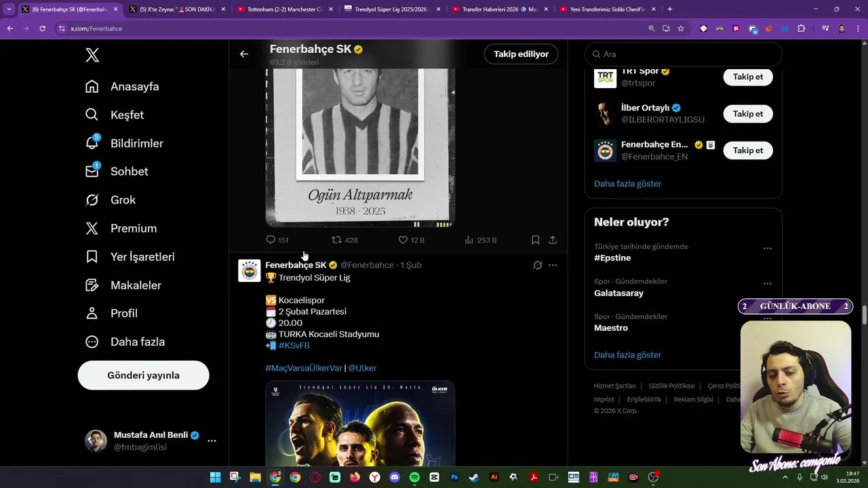The image size is (868, 488).
Task: Open options dots for #Epstine trend
Action: (767, 249)
